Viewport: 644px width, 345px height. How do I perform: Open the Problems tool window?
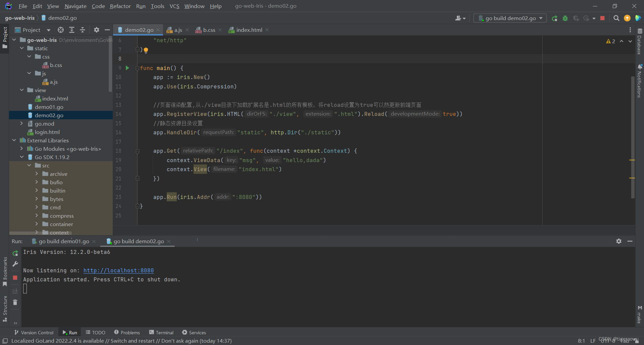127,333
